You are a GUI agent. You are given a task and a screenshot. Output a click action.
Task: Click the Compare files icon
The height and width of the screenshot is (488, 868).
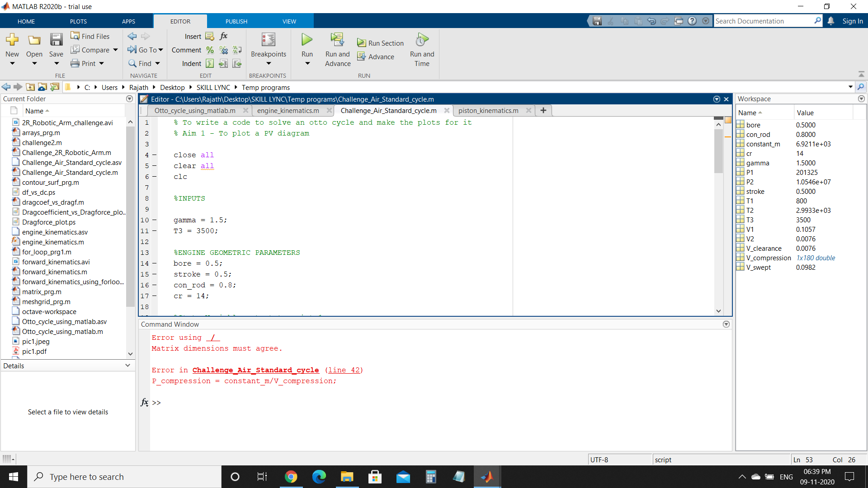tap(75, 50)
